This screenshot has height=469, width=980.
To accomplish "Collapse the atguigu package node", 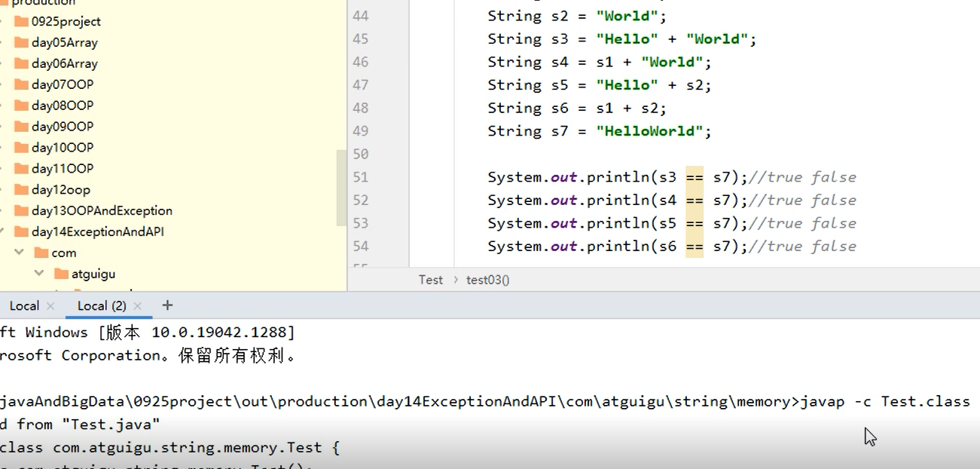I will coord(40,273).
